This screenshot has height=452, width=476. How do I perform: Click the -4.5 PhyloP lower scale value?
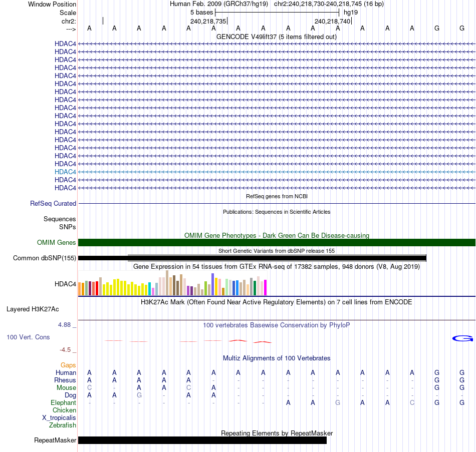[x=65, y=350]
